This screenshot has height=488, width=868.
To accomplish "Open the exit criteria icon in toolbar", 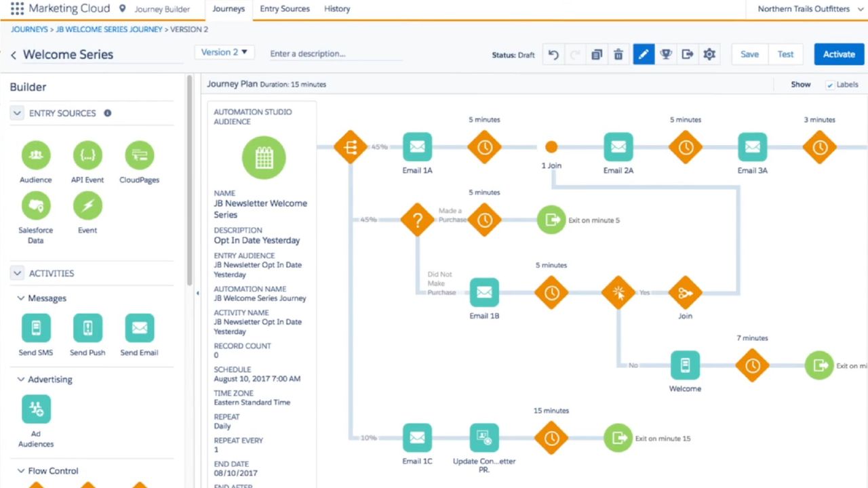I will pyautogui.click(x=688, y=54).
